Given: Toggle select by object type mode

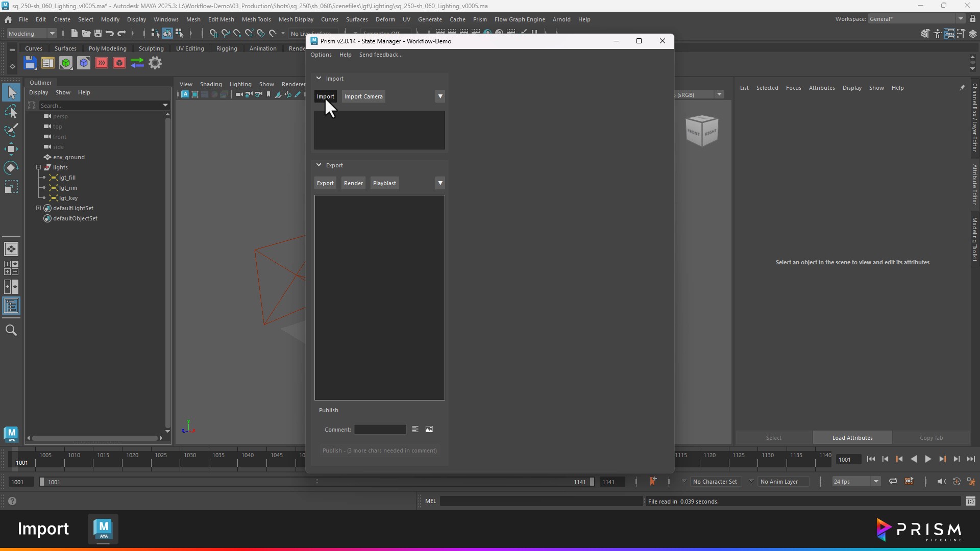Looking at the screenshot, I should tap(167, 34).
